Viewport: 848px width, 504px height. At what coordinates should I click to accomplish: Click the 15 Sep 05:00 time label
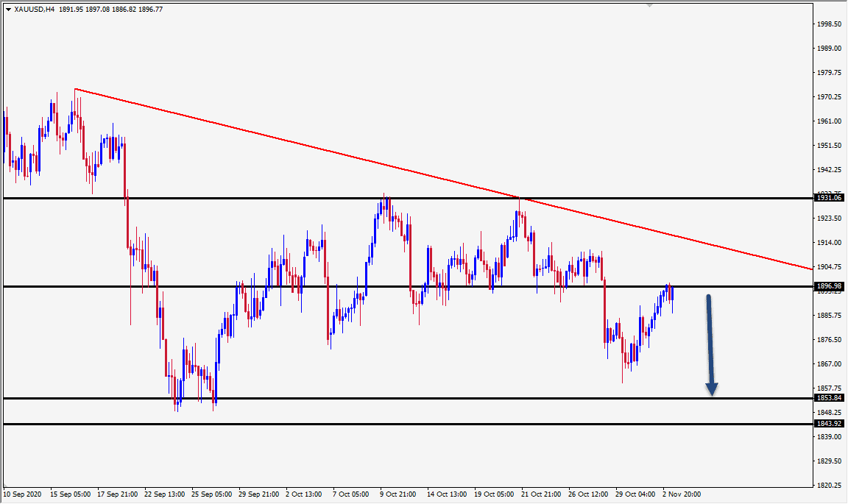71,494
